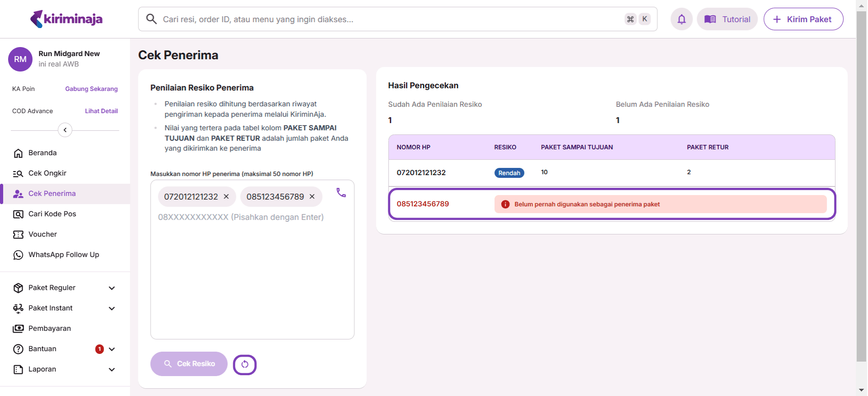Expand the Laporan menu section
Screen dimensions: 868x396
tap(112, 370)
